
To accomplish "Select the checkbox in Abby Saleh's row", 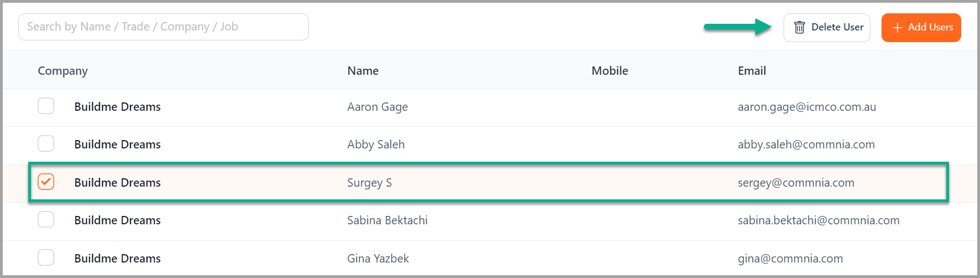I will point(46,143).
